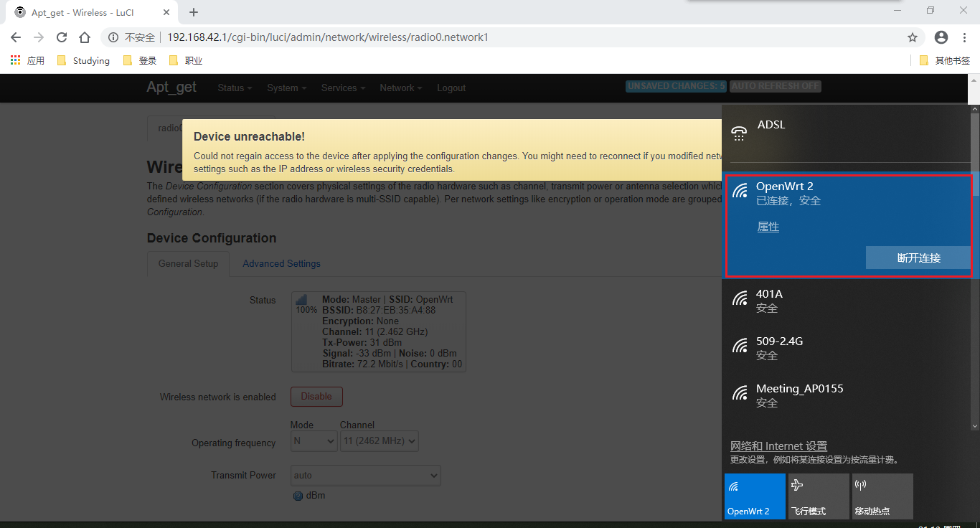This screenshot has width=980, height=528.
Task: Click the browser address bar URL
Action: [328, 37]
